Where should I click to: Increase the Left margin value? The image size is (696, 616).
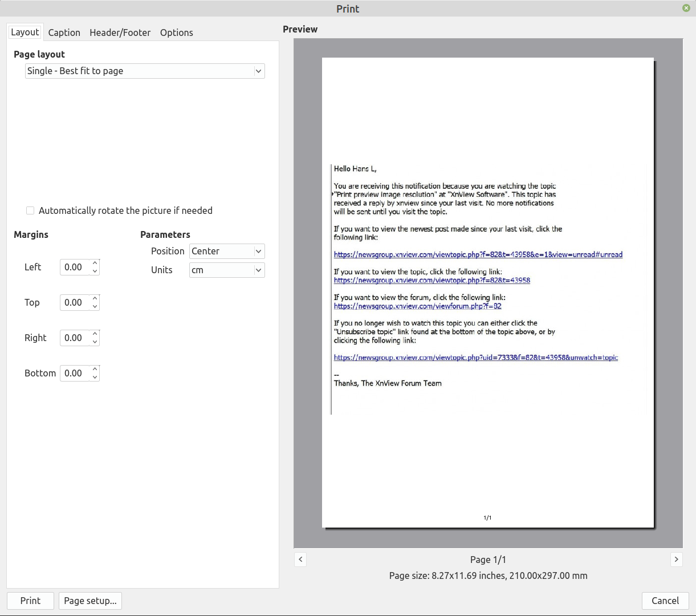[95, 263]
